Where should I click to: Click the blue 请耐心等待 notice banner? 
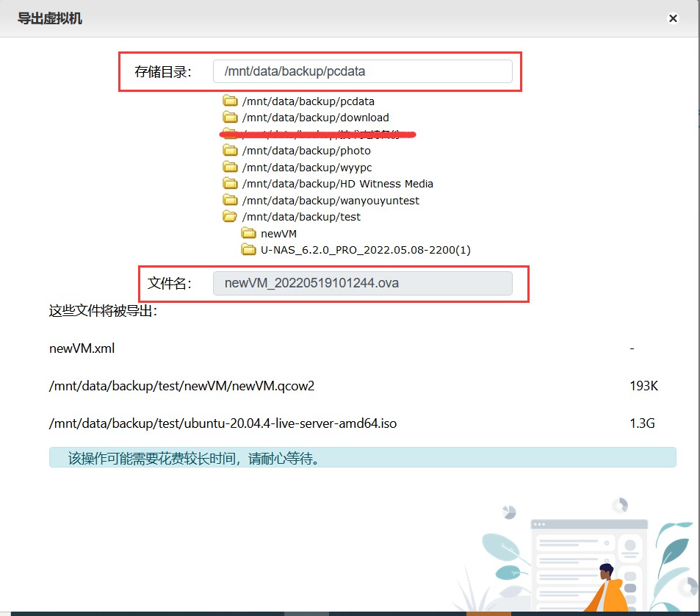click(x=362, y=458)
